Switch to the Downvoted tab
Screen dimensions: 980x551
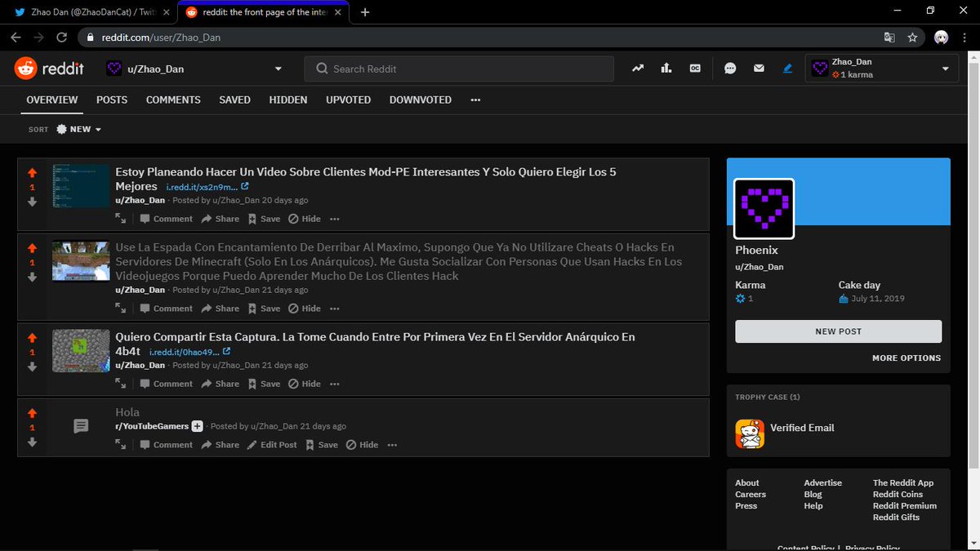click(420, 100)
